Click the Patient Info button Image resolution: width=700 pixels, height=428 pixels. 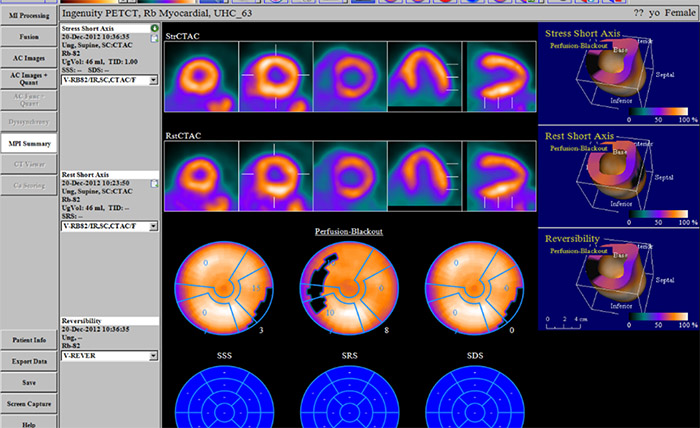tap(28, 342)
